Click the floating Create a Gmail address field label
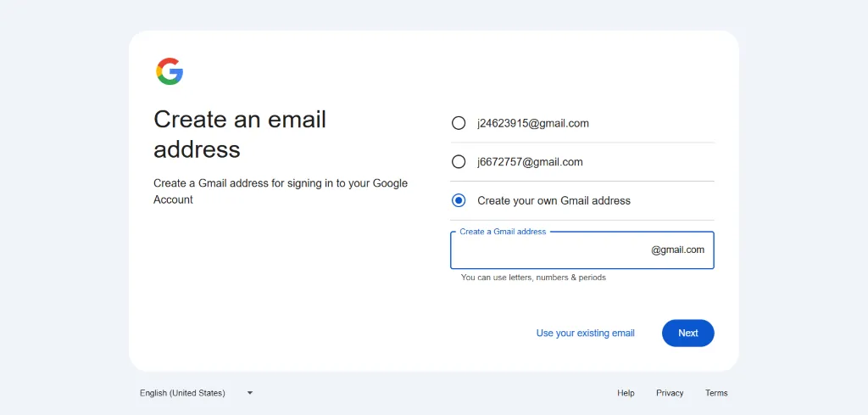Image resolution: width=868 pixels, height=415 pixels. tap(503, 232)
